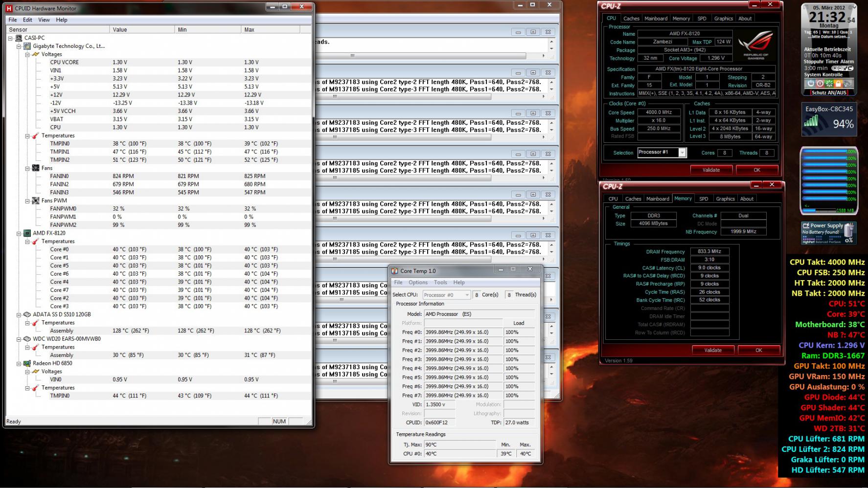Viewport: 868px width, 488px height.
Task: Click the Sensor column header in HWMonitor
Action: [58, 29]
